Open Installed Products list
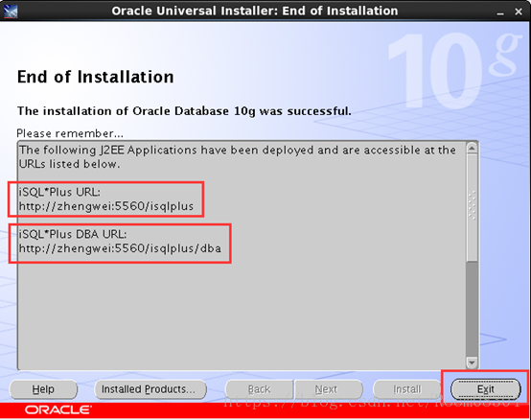Screen dimensions: 531x420 point(150,389)
